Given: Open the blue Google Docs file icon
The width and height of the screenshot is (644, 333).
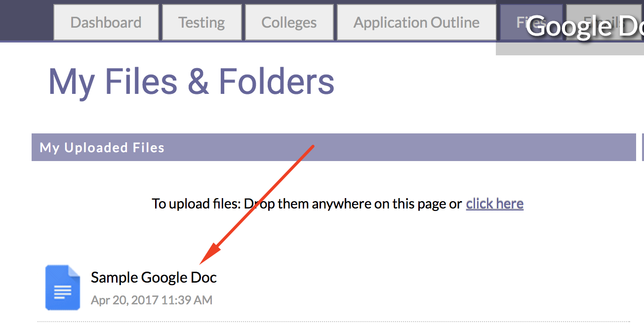Looking at the screenshot, I should point(63,288).
